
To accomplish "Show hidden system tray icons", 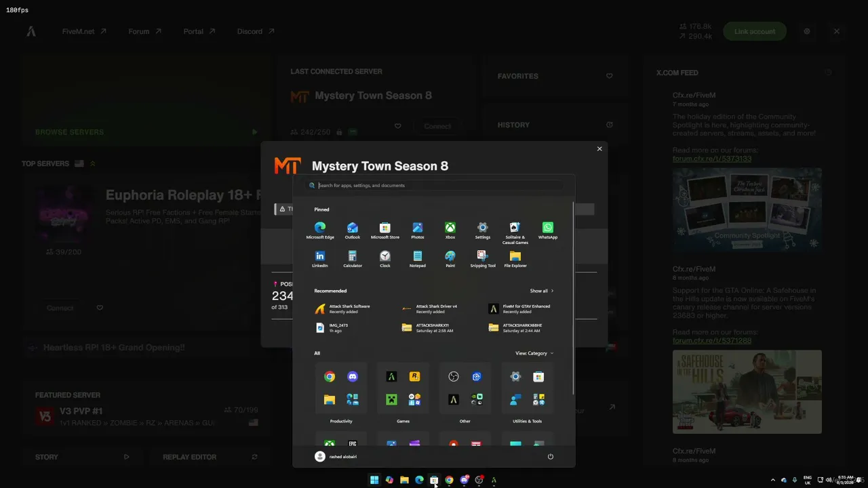I will [x=772, y=480].
